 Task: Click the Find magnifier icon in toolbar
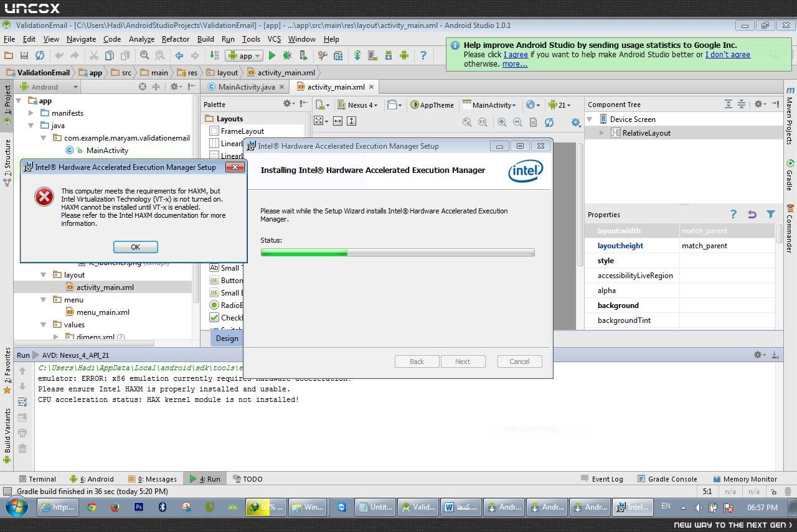(x=144, y=55)
